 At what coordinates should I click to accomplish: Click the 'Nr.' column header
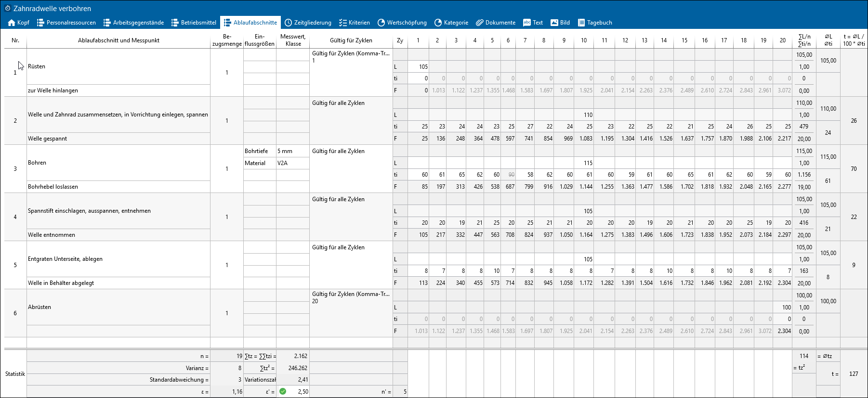coord(15,40)
